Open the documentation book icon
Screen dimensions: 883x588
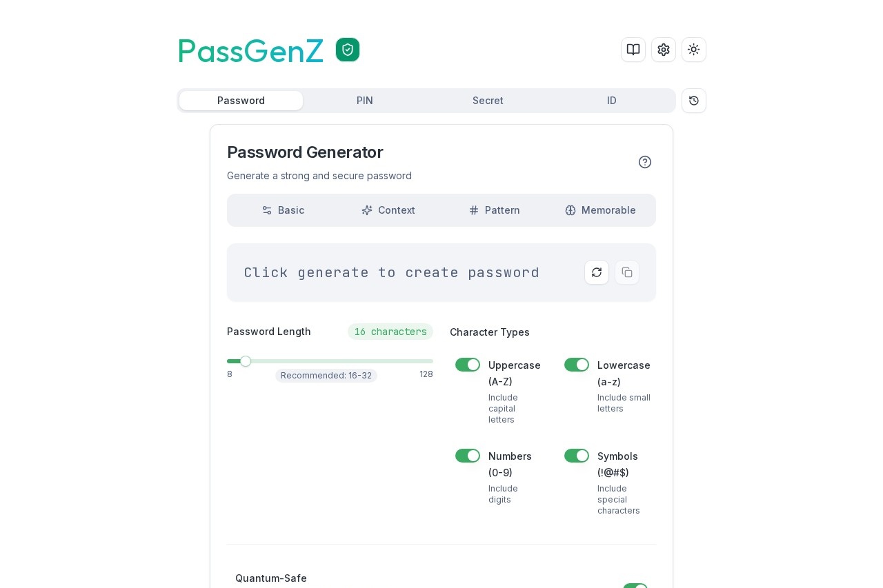point(633,50)
